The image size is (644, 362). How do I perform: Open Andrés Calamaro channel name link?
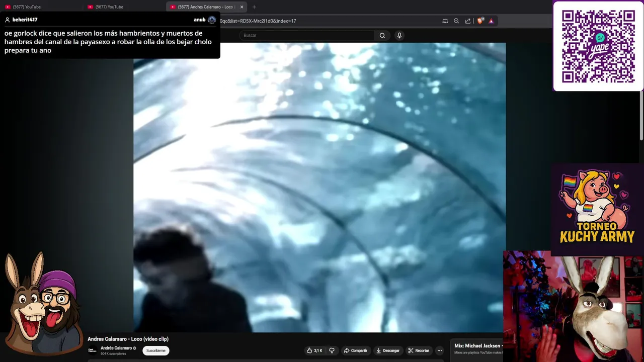(116, 348)
